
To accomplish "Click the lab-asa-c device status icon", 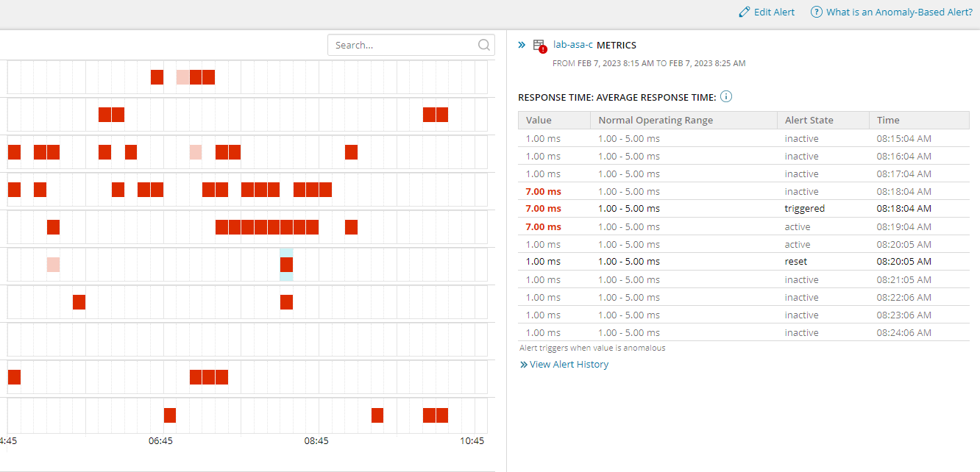I will click(539, 46).
